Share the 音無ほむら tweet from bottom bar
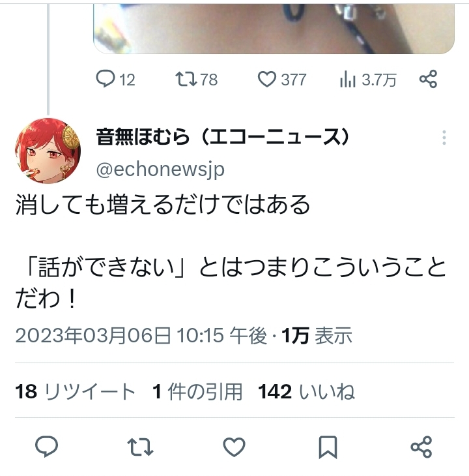 click(x=421, y=447)
